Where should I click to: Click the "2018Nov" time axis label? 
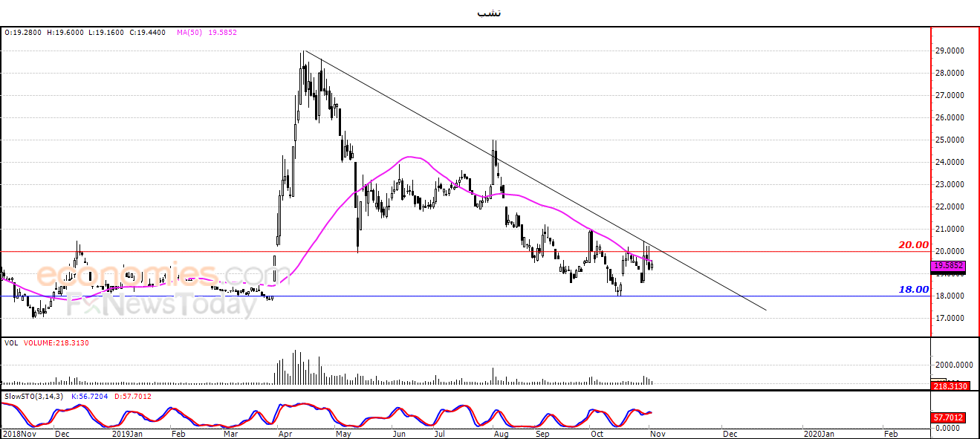pyautogui.click(x=19, y=432)
